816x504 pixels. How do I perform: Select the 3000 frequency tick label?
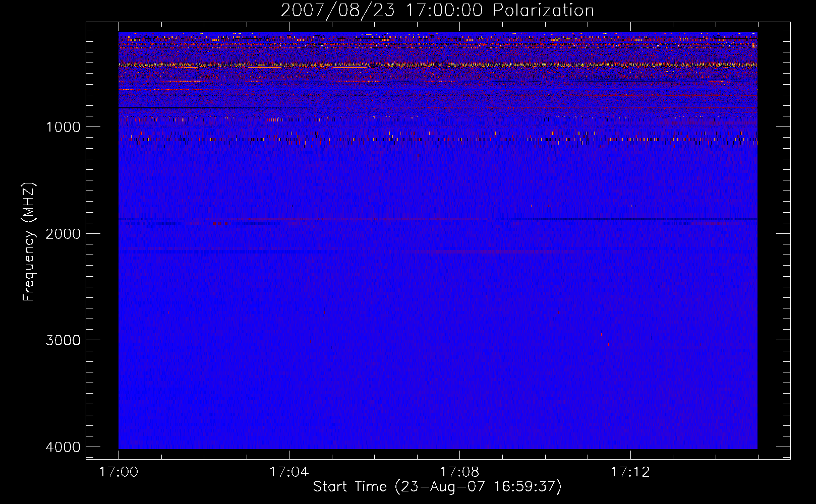tap(63, 340)
